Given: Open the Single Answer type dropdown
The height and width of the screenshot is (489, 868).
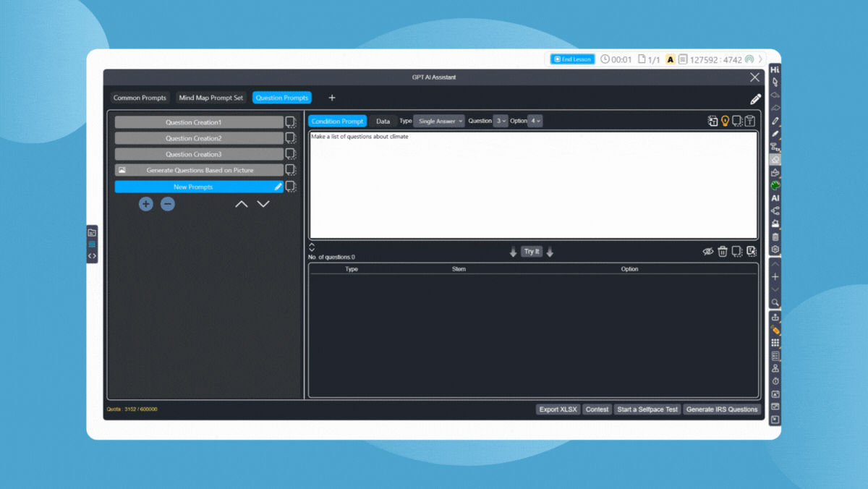Looking at the screenshot, I should tap(441, 122).
